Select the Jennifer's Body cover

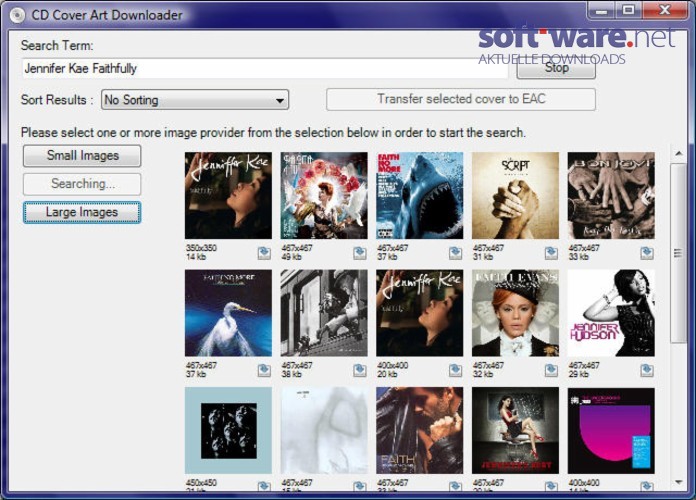515,430
